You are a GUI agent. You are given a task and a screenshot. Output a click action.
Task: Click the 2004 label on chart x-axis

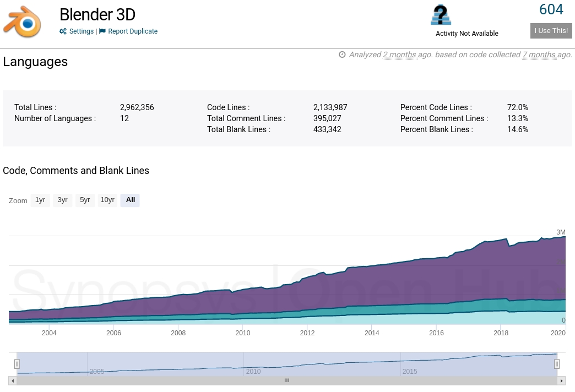(x=49, y=333)
